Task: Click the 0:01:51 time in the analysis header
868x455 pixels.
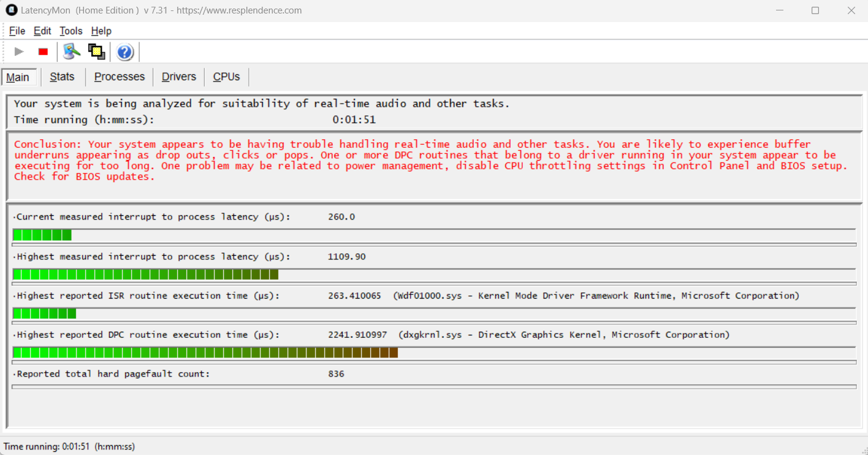Action: pos(354,120)
